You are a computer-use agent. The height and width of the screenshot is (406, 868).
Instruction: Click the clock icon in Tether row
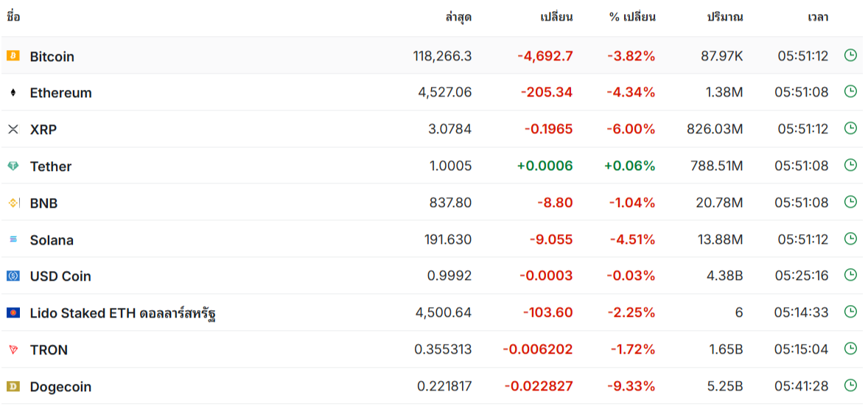pos(850,165)
